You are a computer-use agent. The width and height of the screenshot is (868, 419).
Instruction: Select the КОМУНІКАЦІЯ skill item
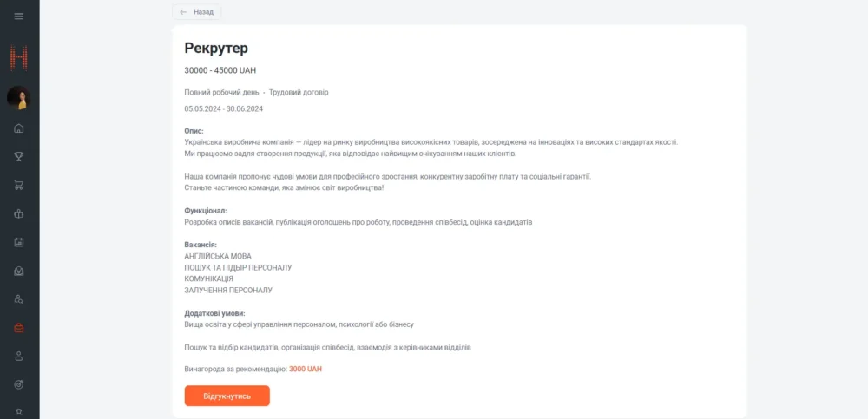(208, 278)
